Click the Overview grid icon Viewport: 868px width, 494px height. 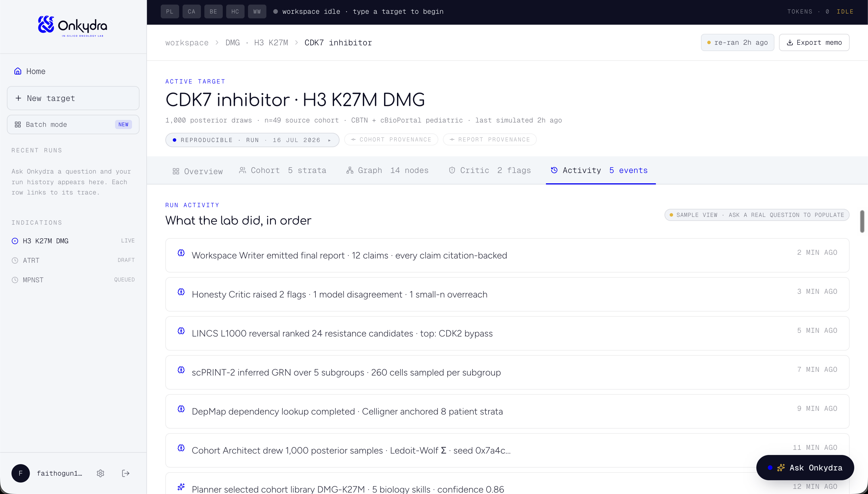(x=176, y=171)
